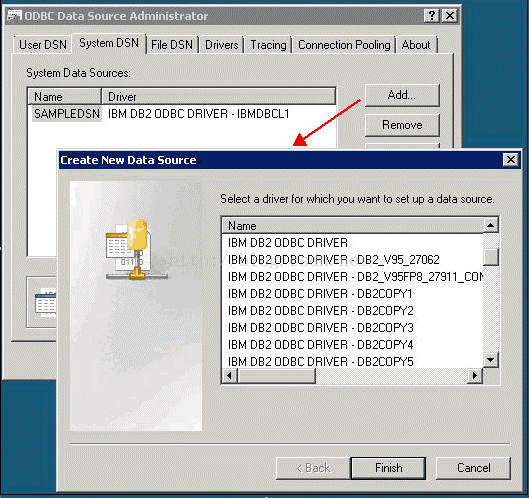Click the driver list scroll left arrow
This screenshot has height=498, width=529.
click(x=230, y=376)
